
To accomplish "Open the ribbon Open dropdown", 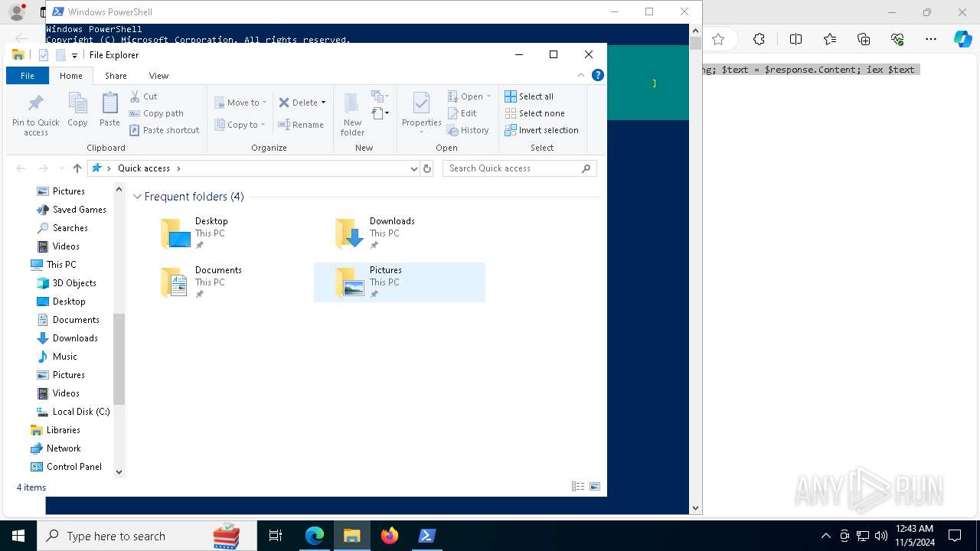I will click(469, 96).
